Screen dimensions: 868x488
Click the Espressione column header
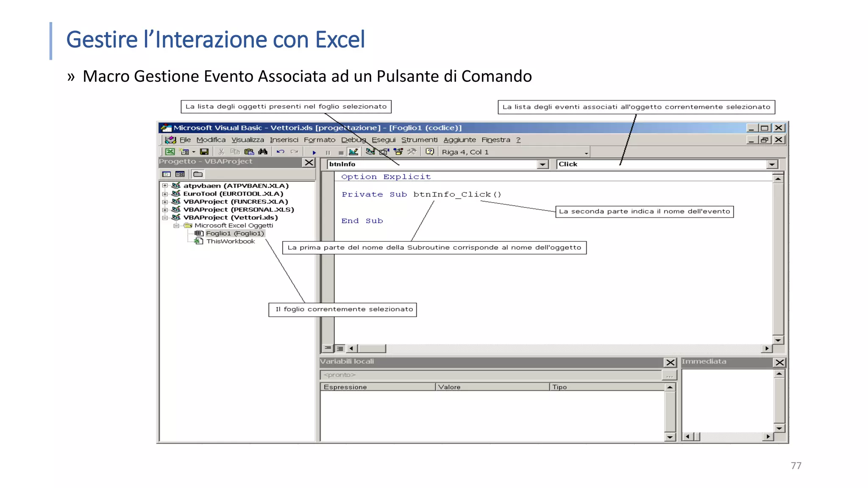(378, 387)
